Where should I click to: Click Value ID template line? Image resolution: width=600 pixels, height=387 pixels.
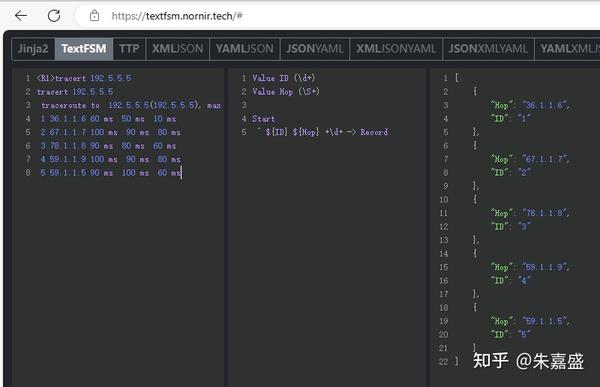point(284,78)
